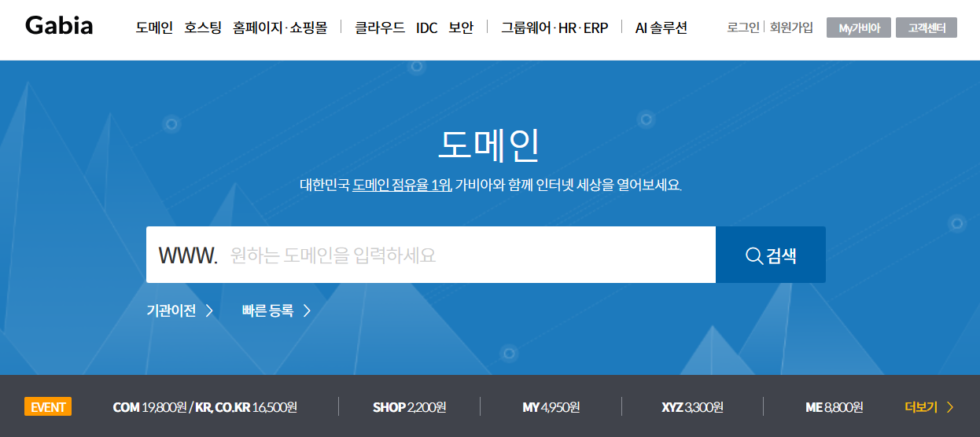
Task: Click the KR, CO.KR 16,500원 price
Action: tap(245, 407)
